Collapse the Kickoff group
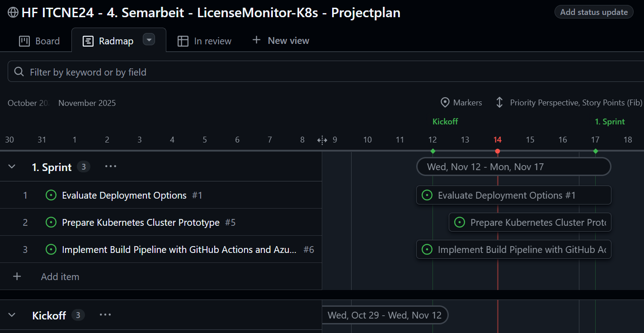 pyautogui.click(x=11, y=315)
